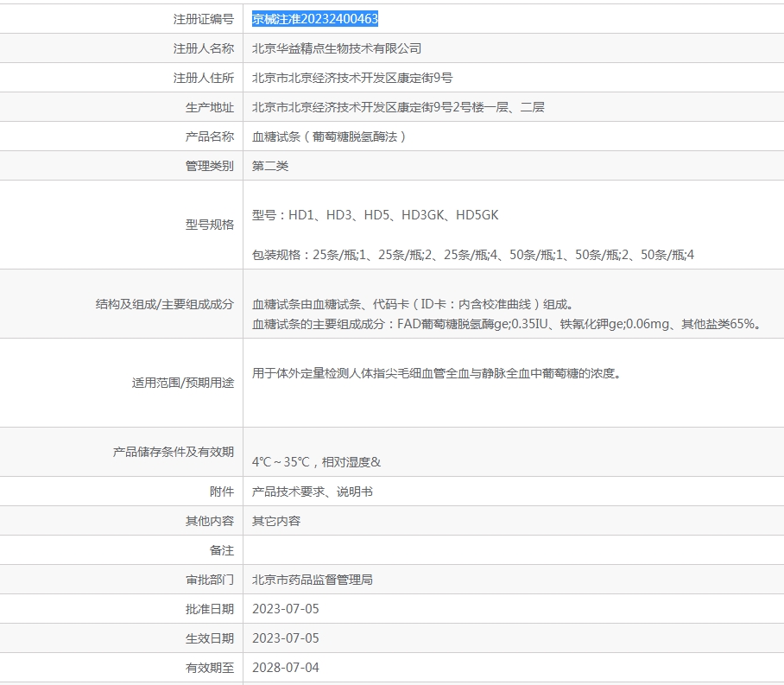This screenshot has width=784, height=685.
Task: Click approval department 北京市药品监督管理局
Action: 313,580
